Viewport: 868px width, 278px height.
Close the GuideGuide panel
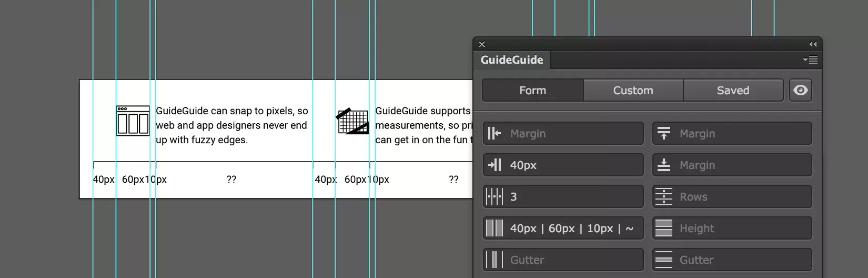point(482,44)
